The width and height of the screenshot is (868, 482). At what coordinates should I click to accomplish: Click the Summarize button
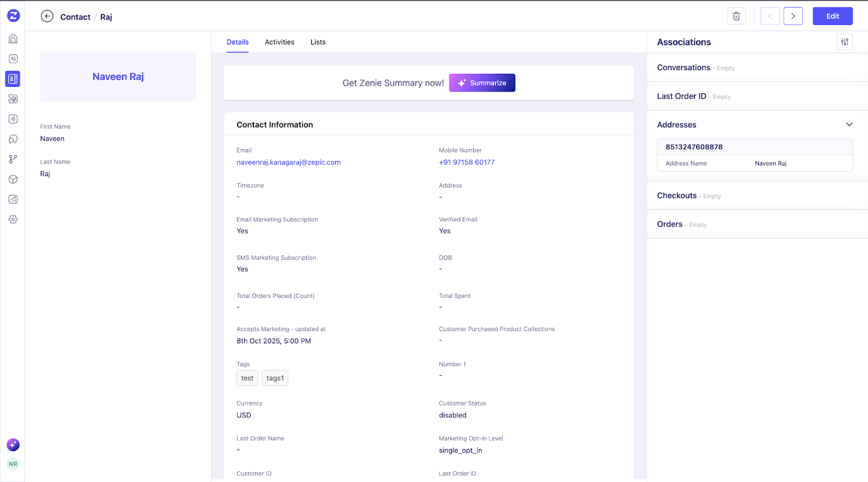[x=482, y=83]
